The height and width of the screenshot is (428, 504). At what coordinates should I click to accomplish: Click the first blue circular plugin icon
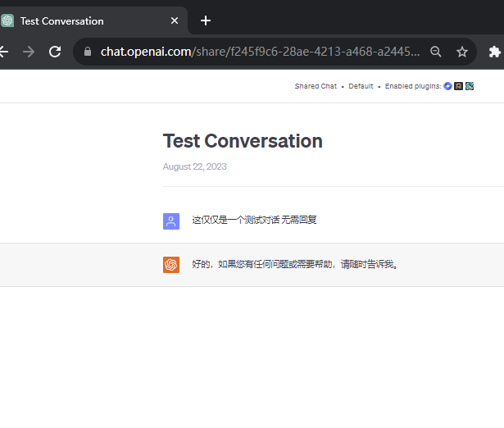point(447,86)
